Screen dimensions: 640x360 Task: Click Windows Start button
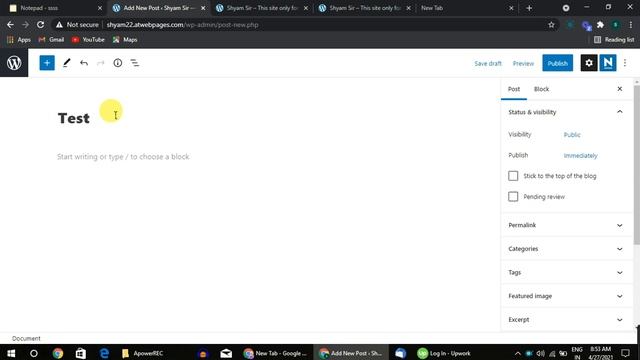pyautogui.click(x=11, y=353)
